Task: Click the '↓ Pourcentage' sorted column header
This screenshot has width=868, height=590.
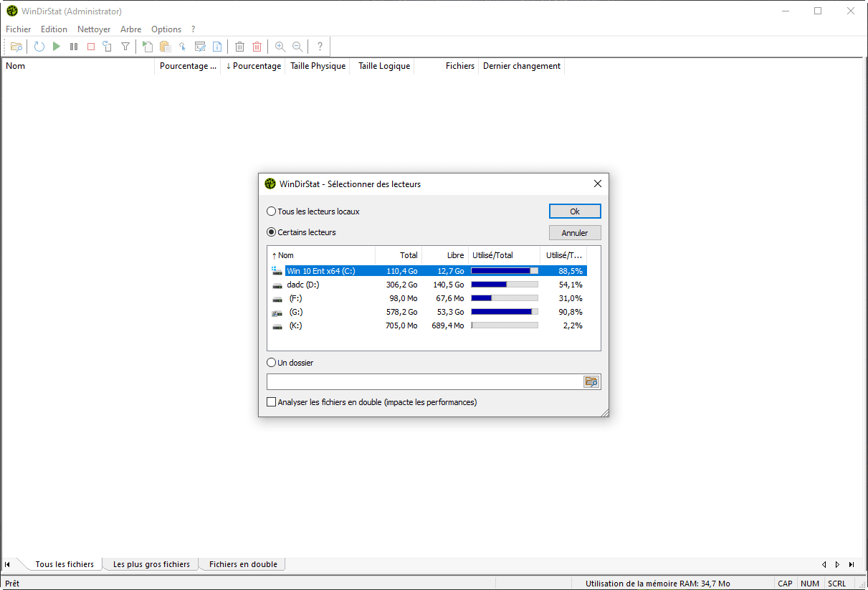Action: pyautogui.click(x=253, y=66)
